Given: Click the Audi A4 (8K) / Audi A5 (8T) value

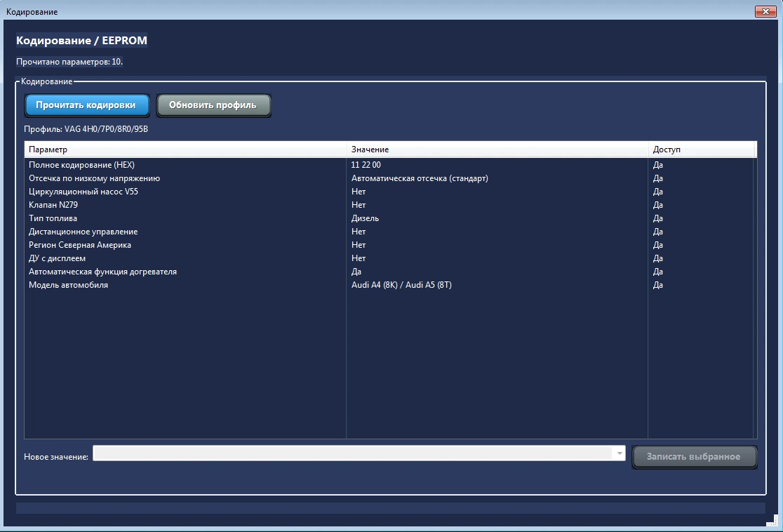Looking at the screenshot, I should (401, 285).
